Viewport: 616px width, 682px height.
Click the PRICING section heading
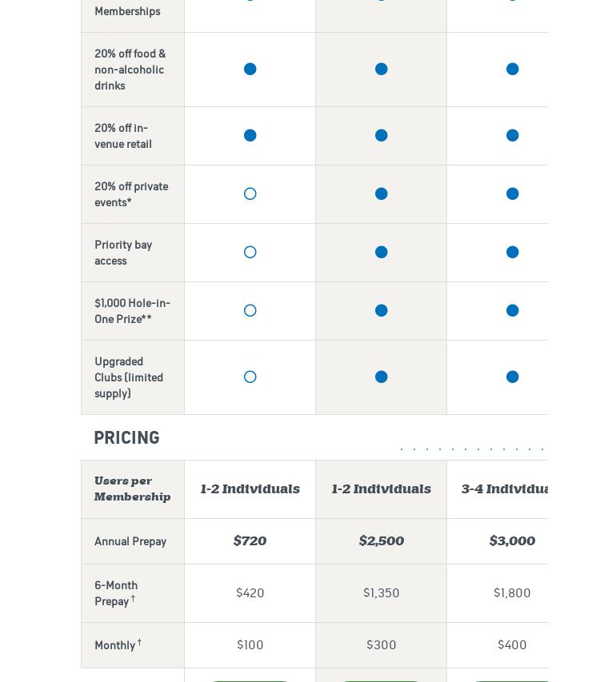tap(126, 437)
